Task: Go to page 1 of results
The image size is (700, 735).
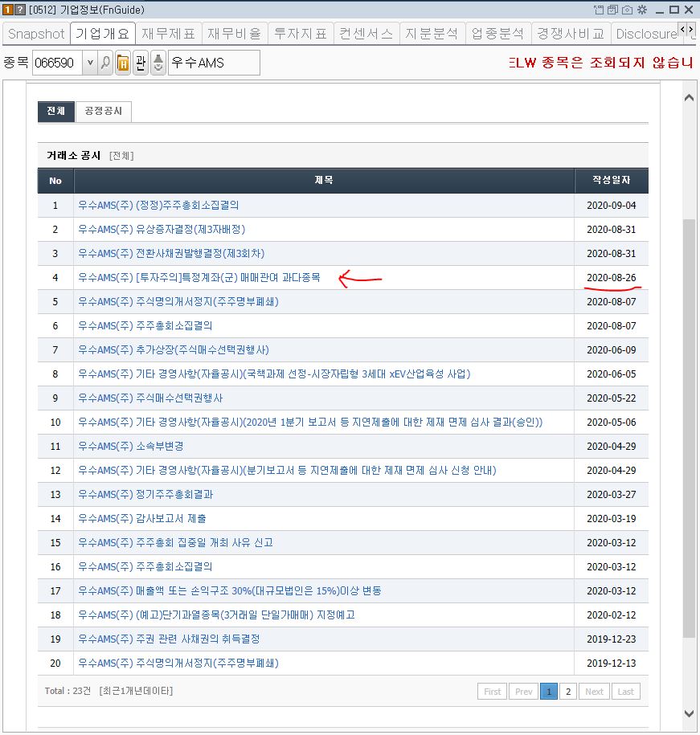Action: tap(549, 692)
